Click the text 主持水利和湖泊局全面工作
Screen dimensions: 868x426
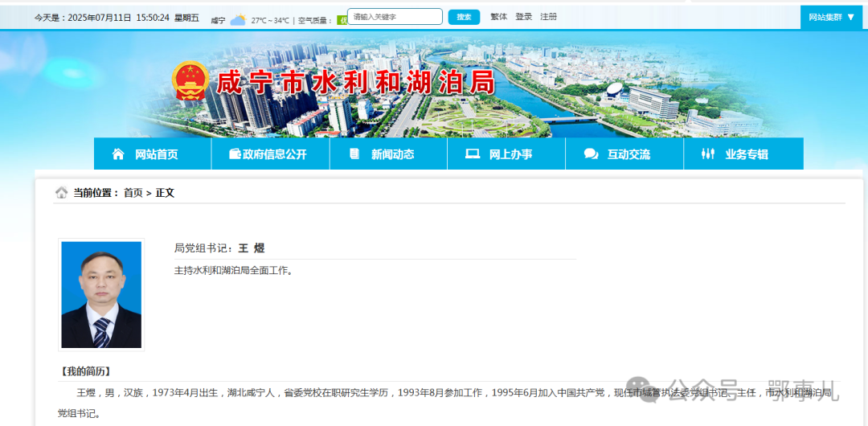tap(233, 272)
